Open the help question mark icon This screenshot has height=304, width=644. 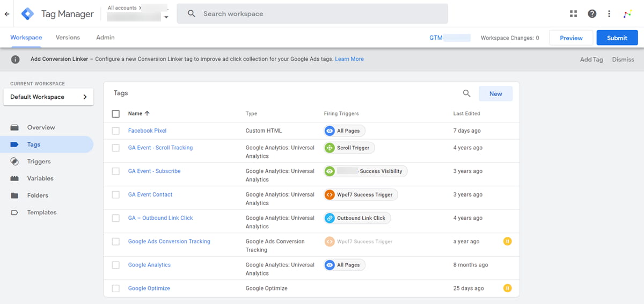click(x=592, y=14)
